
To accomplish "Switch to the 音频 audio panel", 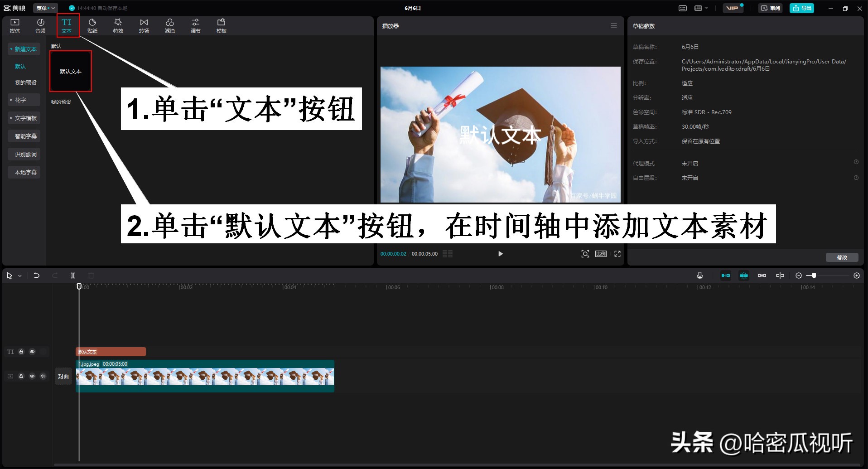I will 40,25.
